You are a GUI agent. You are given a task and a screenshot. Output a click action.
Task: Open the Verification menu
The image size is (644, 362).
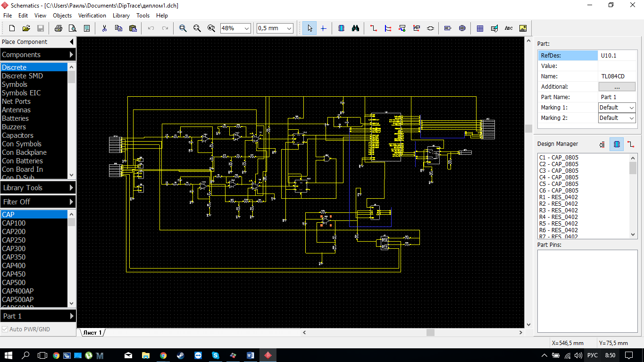(x=92, y=16)
